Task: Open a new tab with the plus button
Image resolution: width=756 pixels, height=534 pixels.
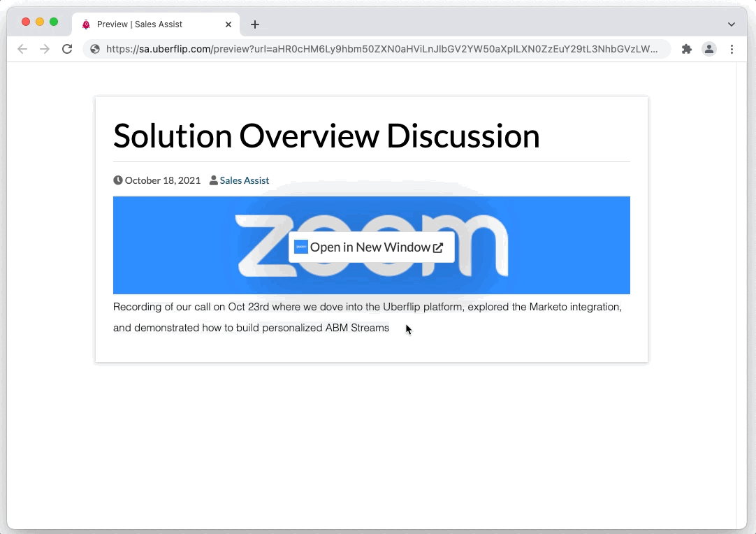Action: [255, 24]
